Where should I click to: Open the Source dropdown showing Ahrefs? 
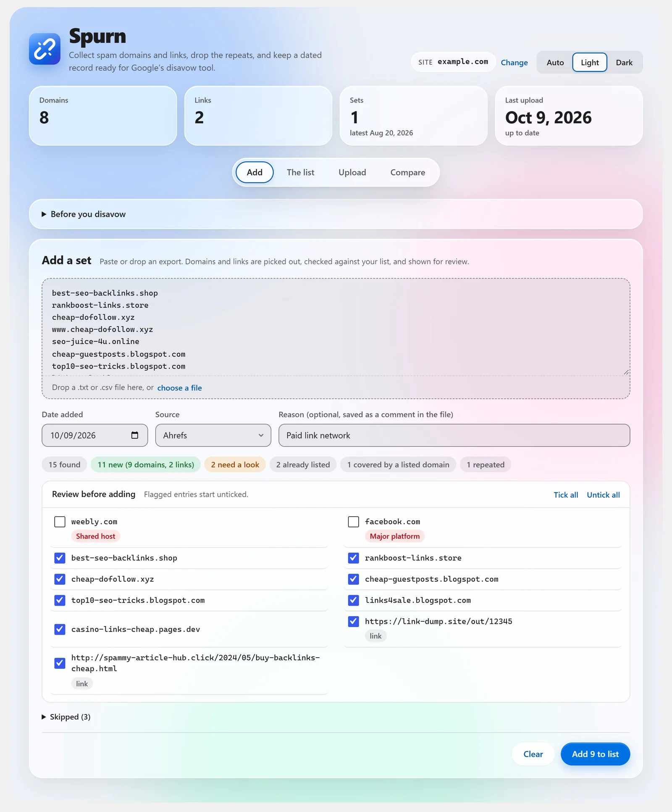point(213,435)
